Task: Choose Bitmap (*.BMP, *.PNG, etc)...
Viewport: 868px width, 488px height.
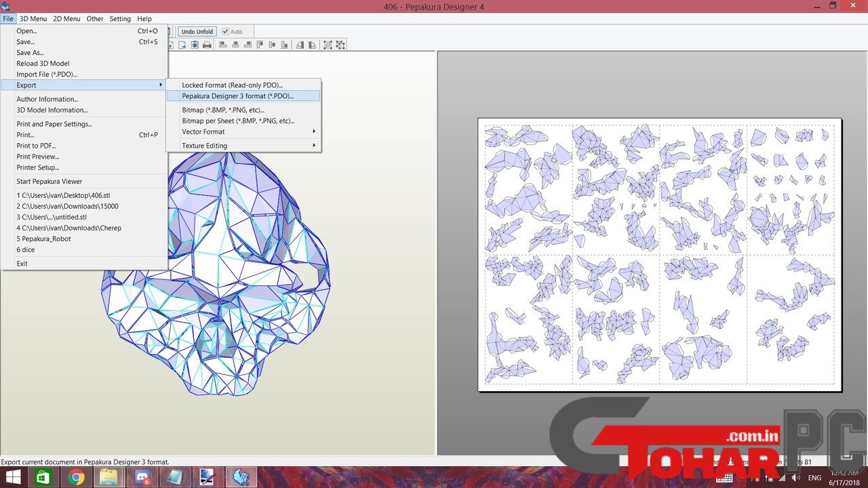Action: click(243, 110)
